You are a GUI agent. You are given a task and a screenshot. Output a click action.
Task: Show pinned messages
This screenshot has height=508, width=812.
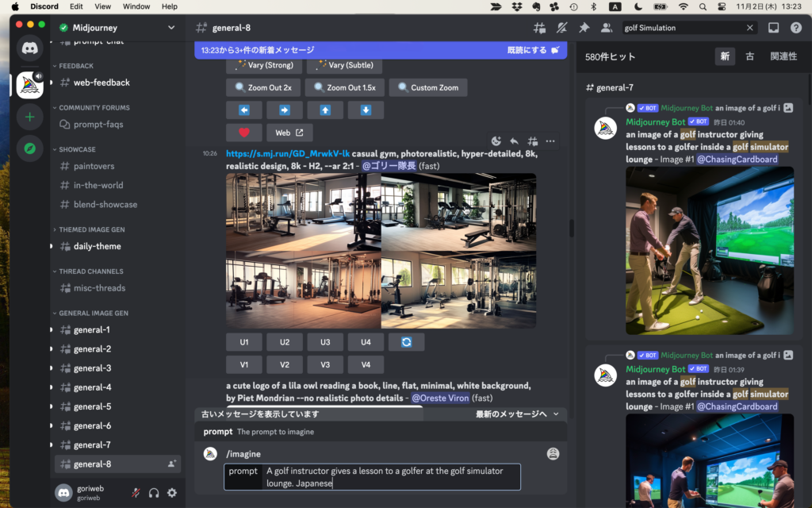[584, 28]
